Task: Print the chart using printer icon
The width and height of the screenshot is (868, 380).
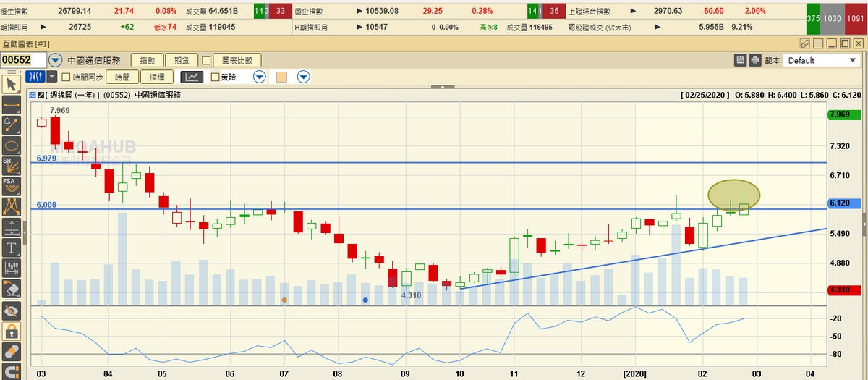Action: tap(755, 60)
